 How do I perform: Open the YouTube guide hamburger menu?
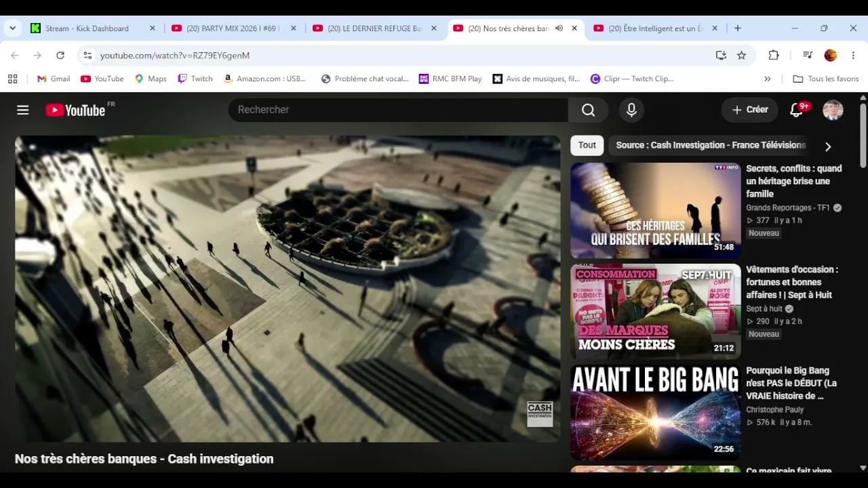(x=23, y=110)
